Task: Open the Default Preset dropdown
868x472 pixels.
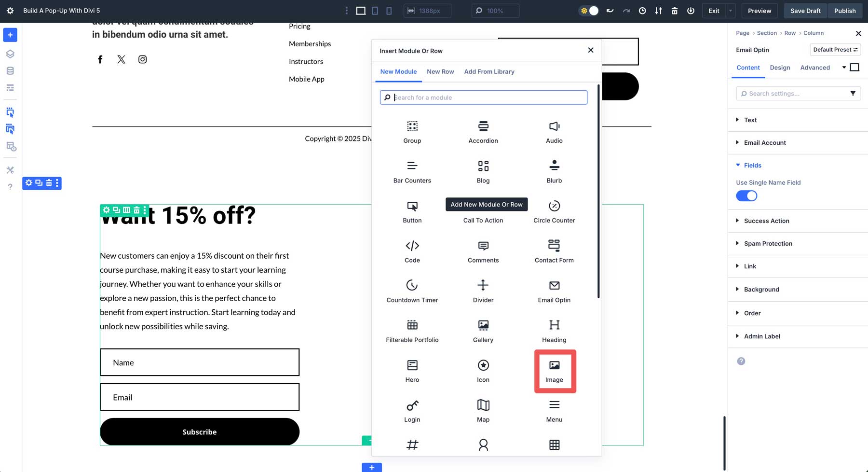Action: pos(835,49)
